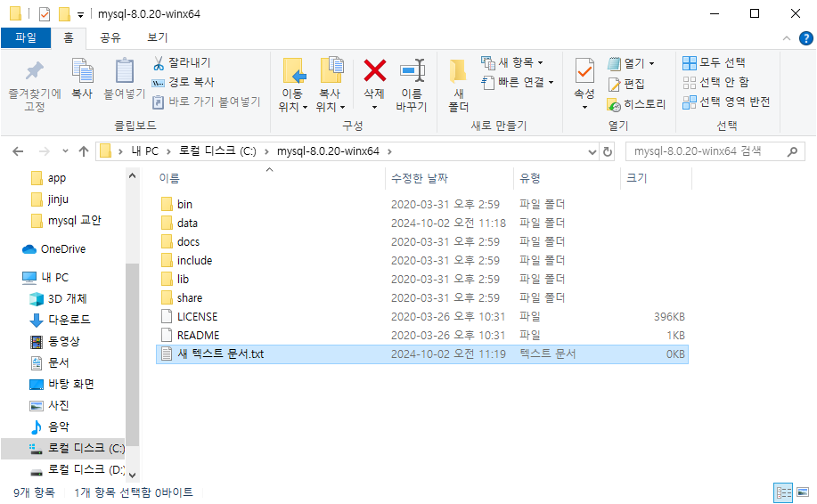Click 히스토리 (History) in ribbon
This screenshot has width=817, height=504.
(x=636, y=104)
